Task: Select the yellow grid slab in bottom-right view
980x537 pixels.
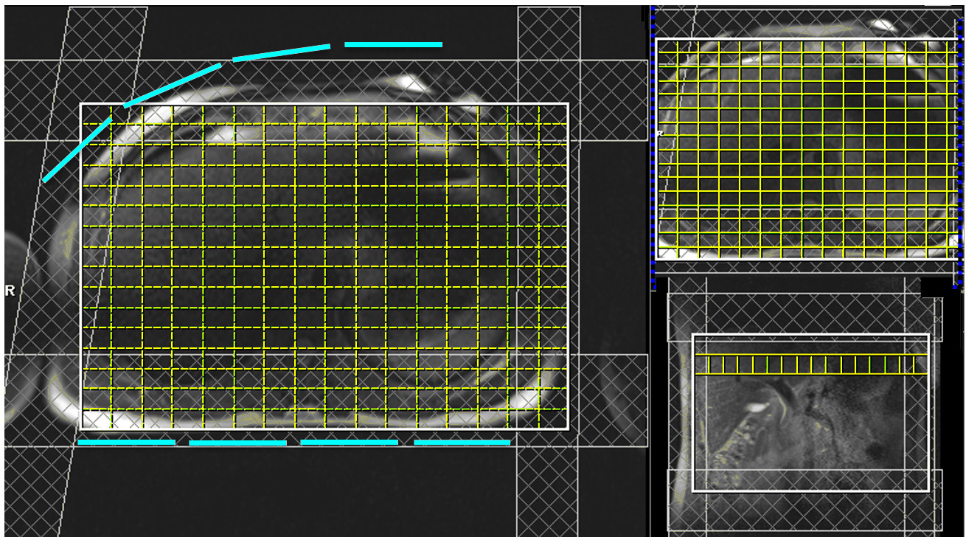Action: (810, 365)
